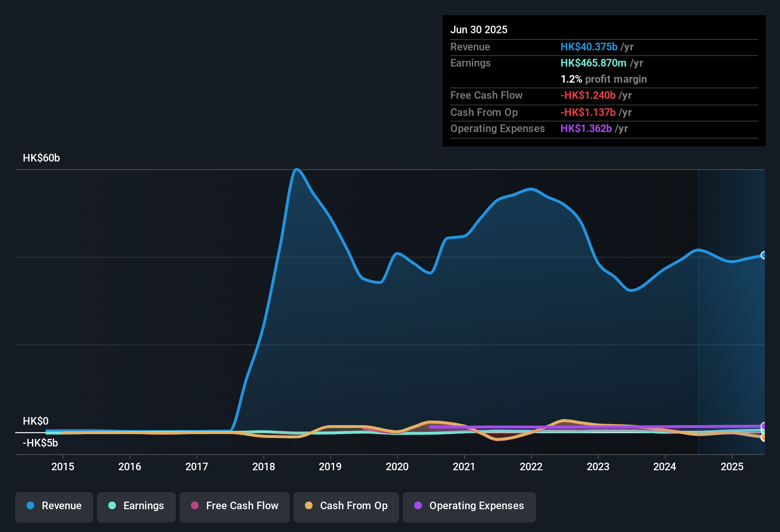Click the teal Earnings legend dot

click(112, 506)
